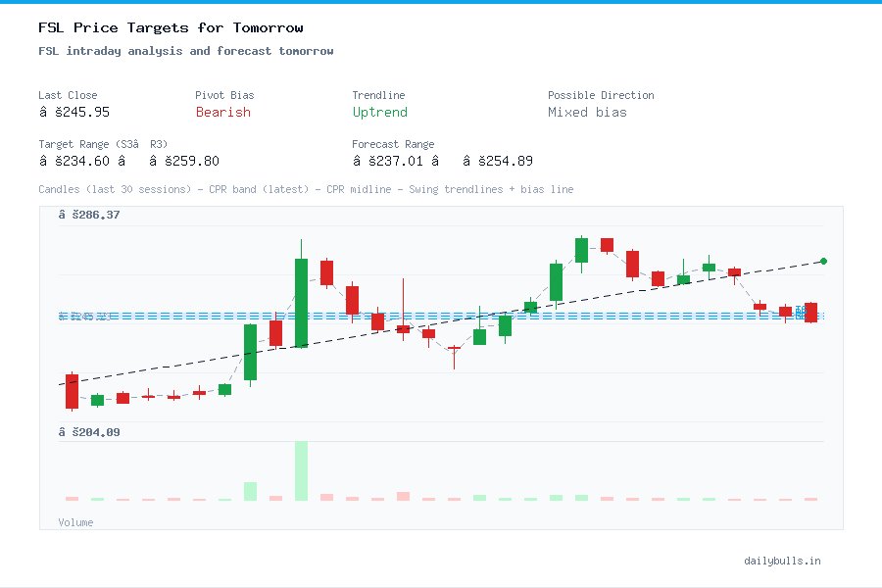This screenshot has width=882, height=588.
Task: Click the green Uptrend value
Action: pos(379,112)
